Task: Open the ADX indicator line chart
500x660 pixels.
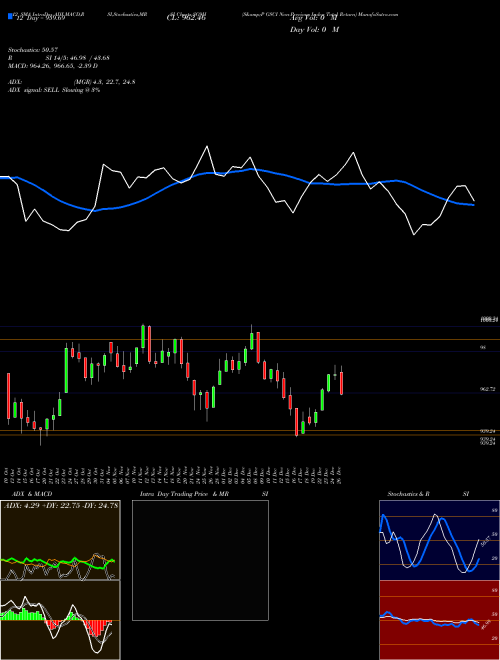Action: 60,540
